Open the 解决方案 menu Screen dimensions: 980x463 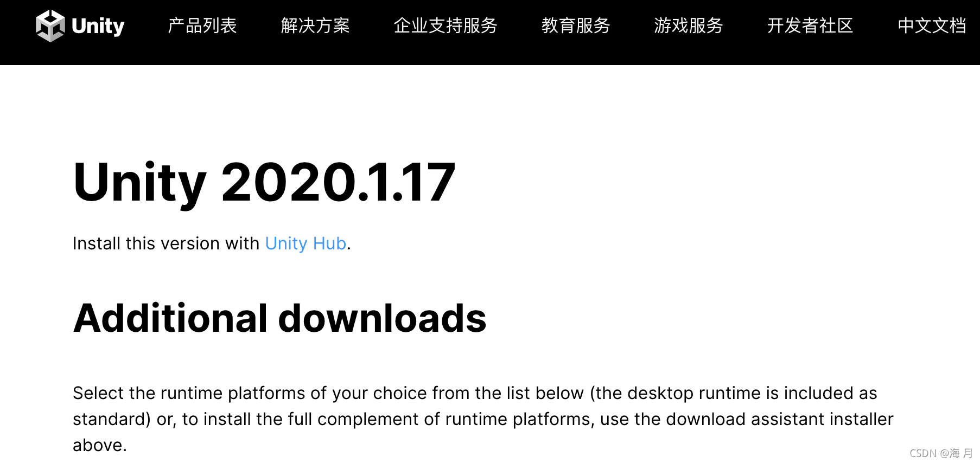coord(315,25)
